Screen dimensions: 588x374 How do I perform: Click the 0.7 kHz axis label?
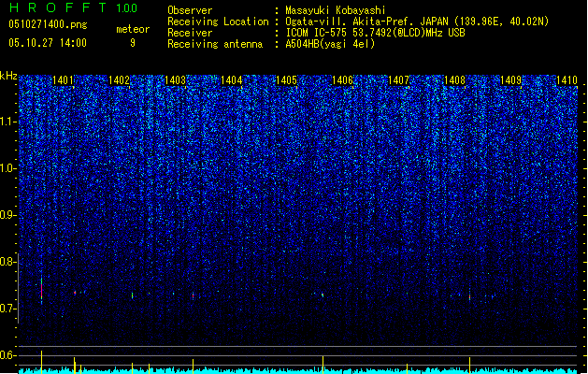point(7,309)
